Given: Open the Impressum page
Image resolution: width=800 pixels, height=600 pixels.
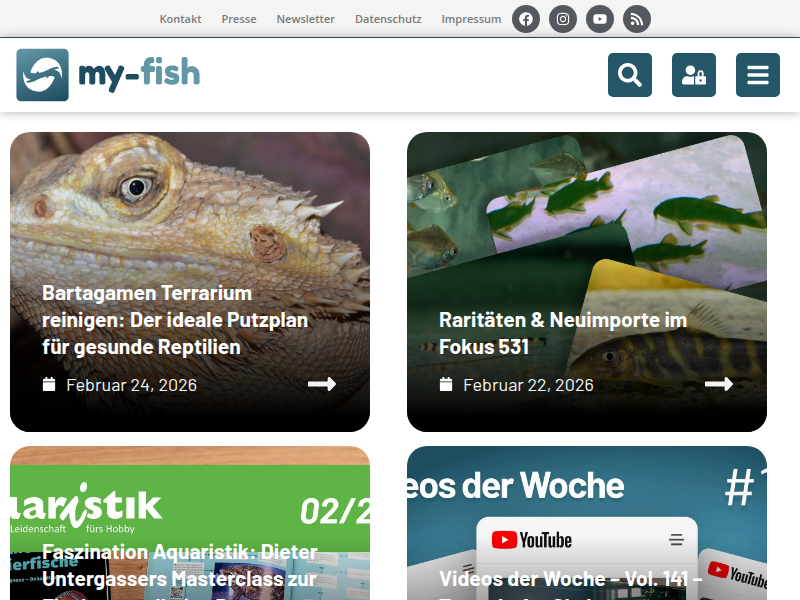Looking at the screenshot, I should point(471,18).
